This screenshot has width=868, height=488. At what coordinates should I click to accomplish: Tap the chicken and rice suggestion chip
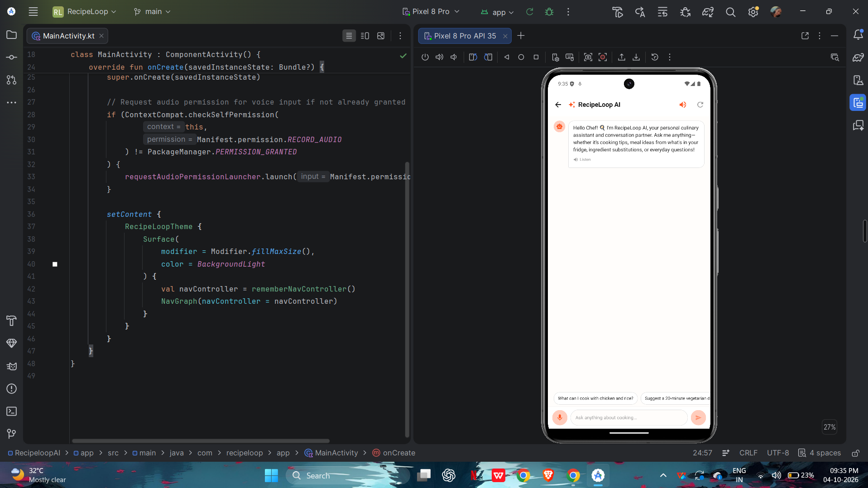(595, 398)
